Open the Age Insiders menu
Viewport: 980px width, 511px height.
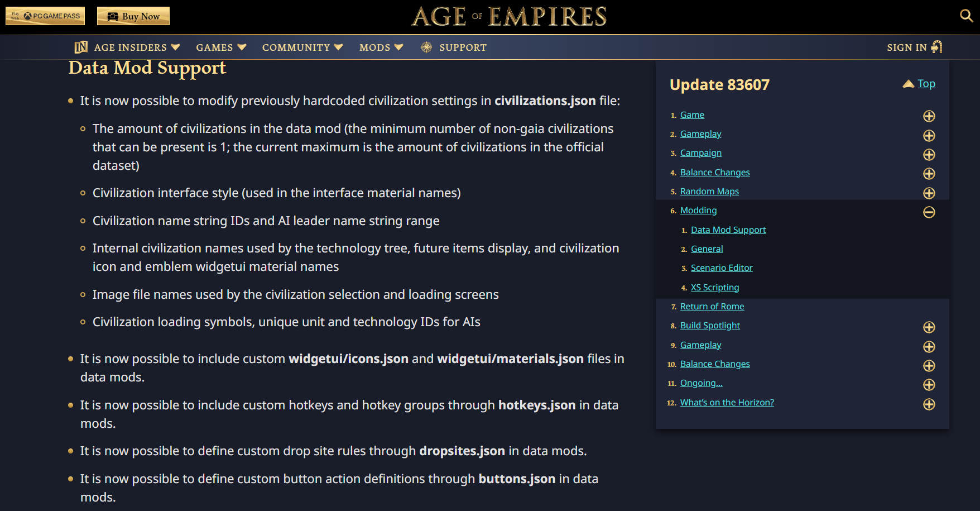137,47
